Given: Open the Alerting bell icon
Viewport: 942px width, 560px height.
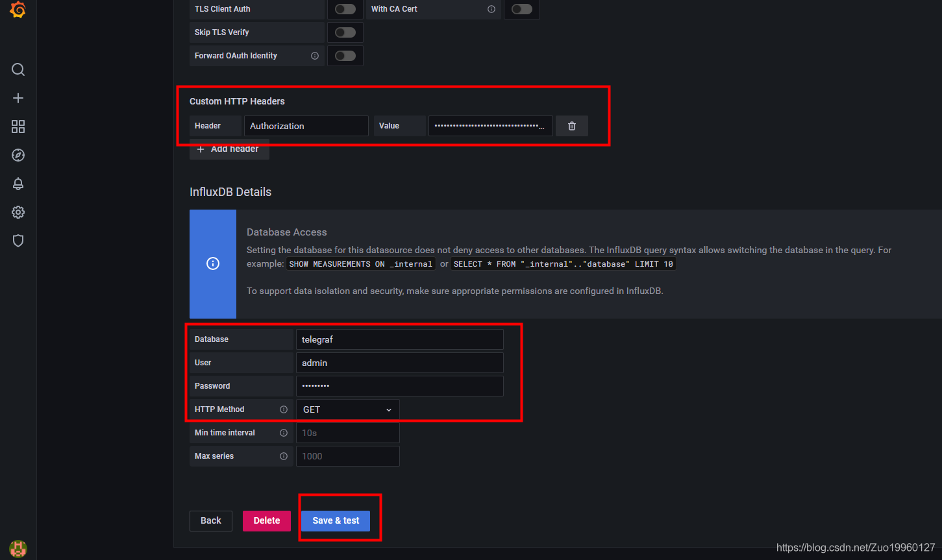Looking at the screenshot, I should (18, 184).
